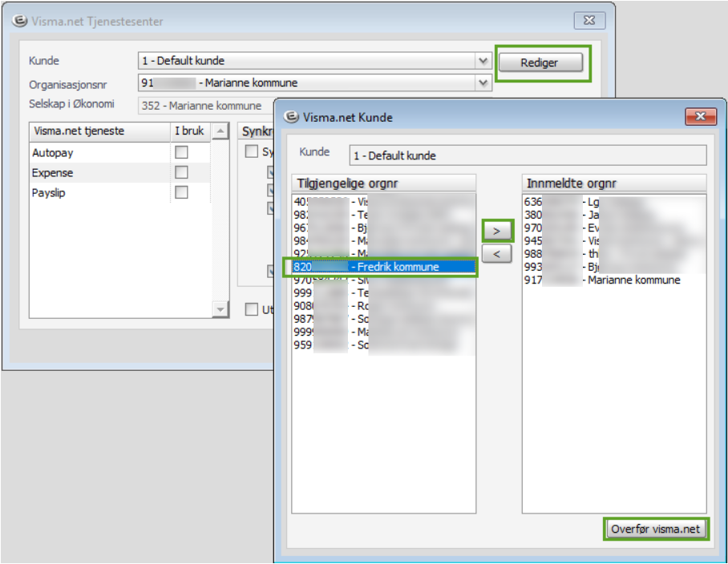
Task: Close the Visma.net Kunde dialog
Action: (700, 116)
